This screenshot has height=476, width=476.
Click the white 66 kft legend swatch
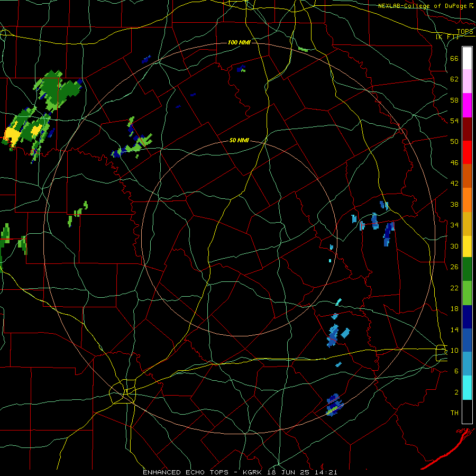467,58
